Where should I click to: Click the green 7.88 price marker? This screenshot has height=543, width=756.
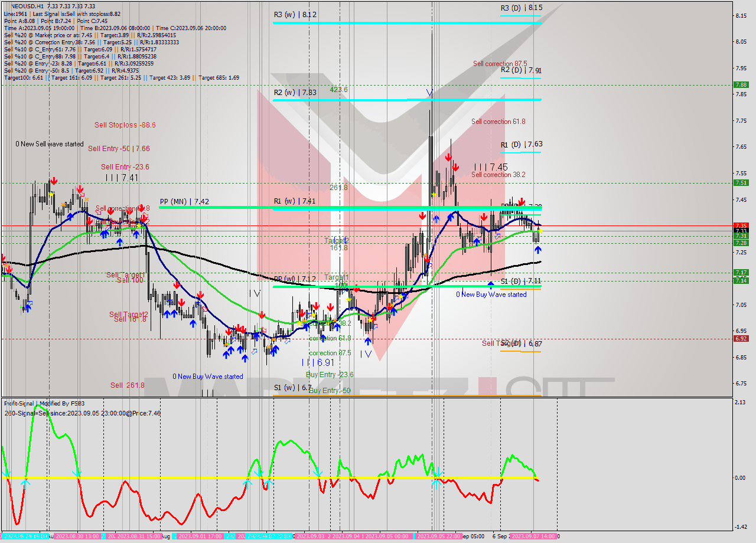(741, 84)
